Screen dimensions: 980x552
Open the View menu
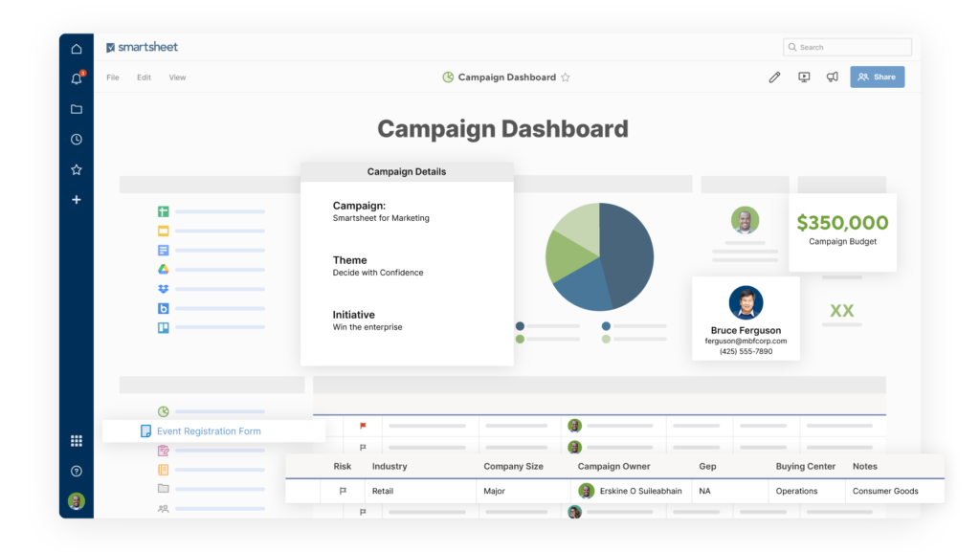pyautogui.click(x=177, y=77)
